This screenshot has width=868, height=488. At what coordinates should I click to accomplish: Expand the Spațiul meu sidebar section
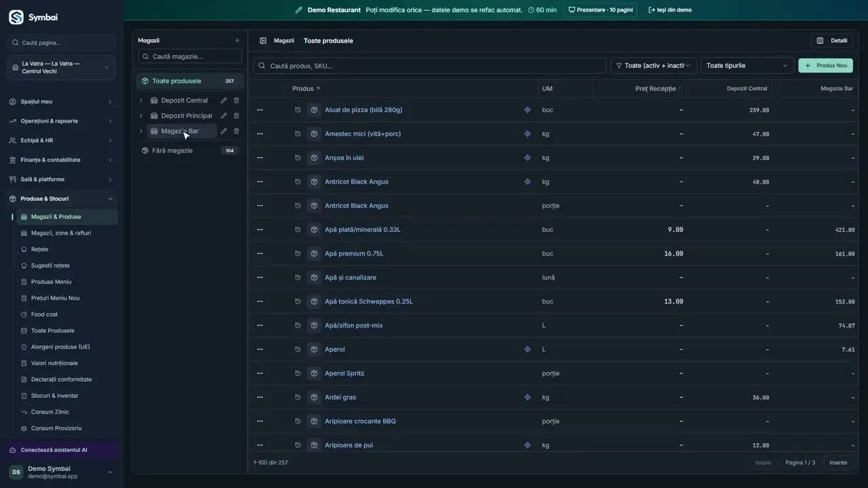point(61,102)
